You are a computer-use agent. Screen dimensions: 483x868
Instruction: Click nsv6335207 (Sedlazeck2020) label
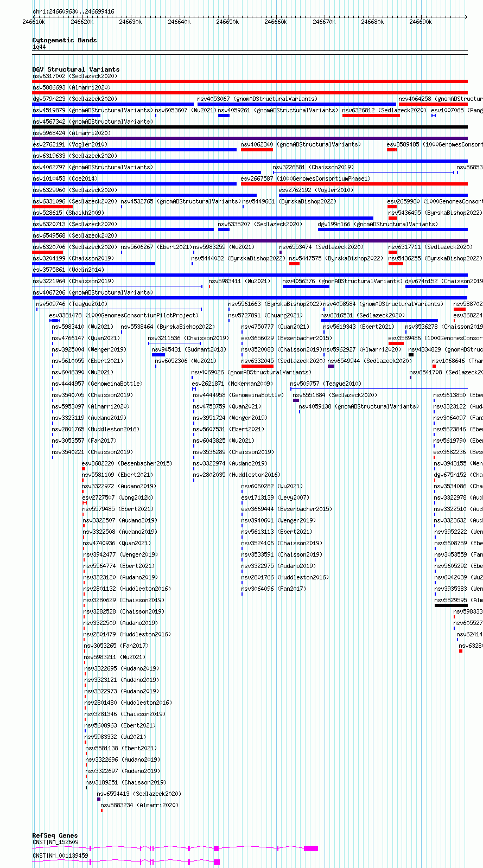tap(260, 224)
